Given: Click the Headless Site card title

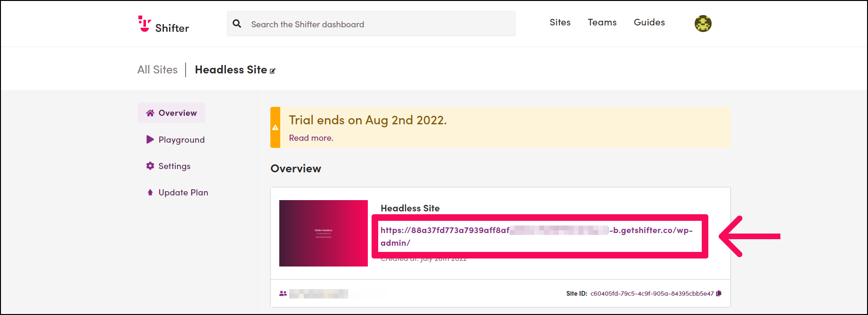Looking at the screenshot, I should pyautogui.click(x=410, y=208).
